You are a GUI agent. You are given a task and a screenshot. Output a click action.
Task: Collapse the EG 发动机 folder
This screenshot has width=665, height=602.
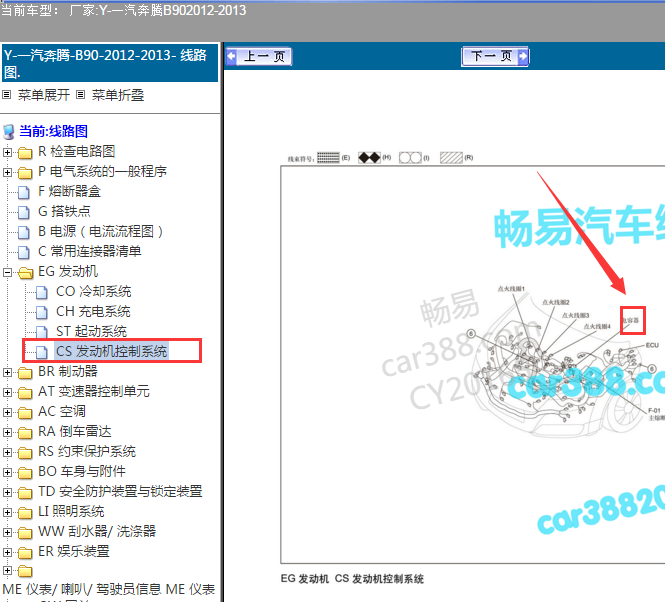coord(7,272)
